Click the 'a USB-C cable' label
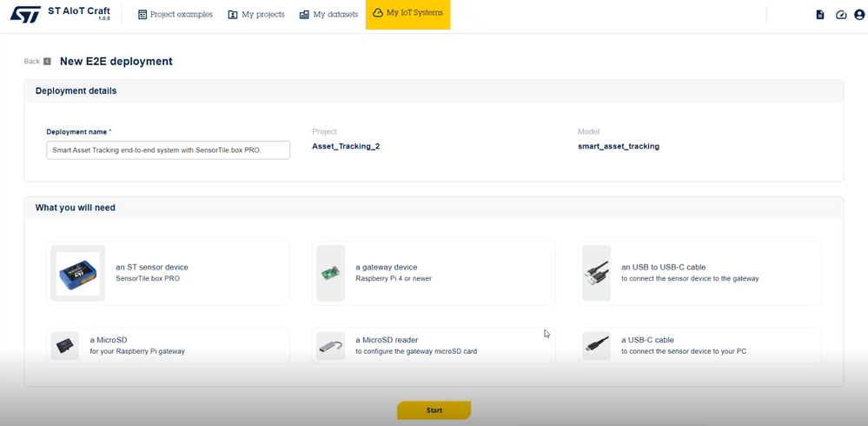This screenshot has width=868, height=426. pyautogui.click(x=647, y=340)
